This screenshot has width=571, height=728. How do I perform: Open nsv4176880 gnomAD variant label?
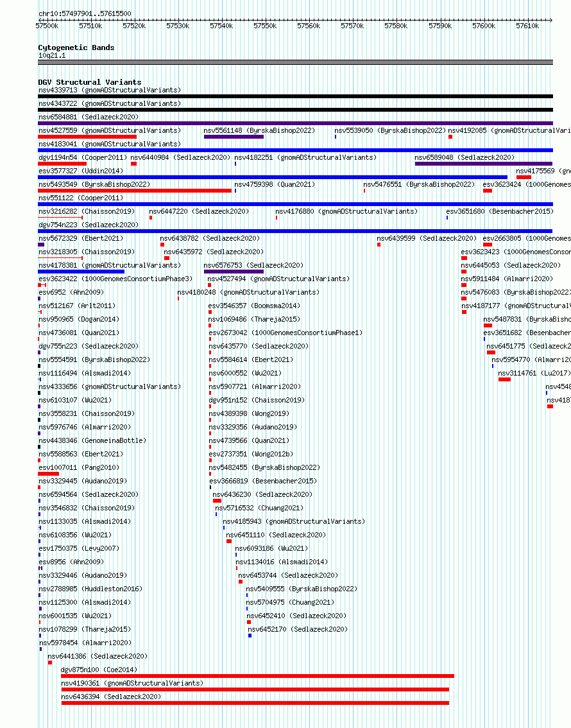point(346,211)
